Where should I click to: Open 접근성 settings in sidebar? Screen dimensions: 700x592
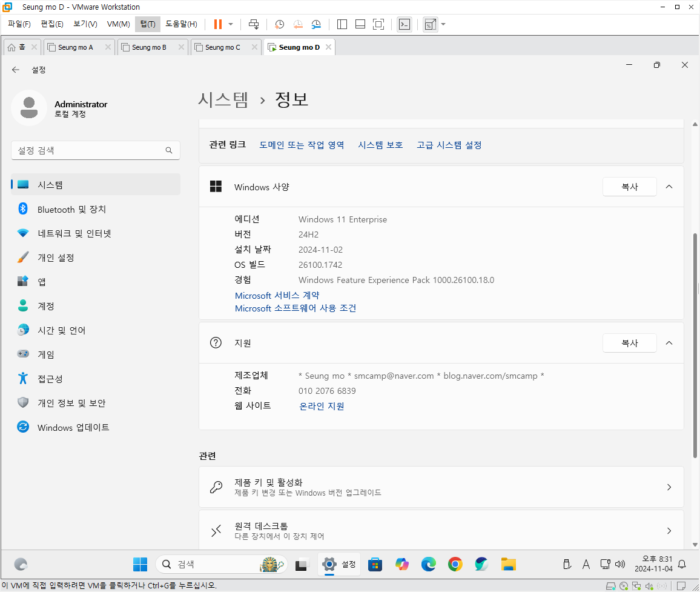click(96, 379)
